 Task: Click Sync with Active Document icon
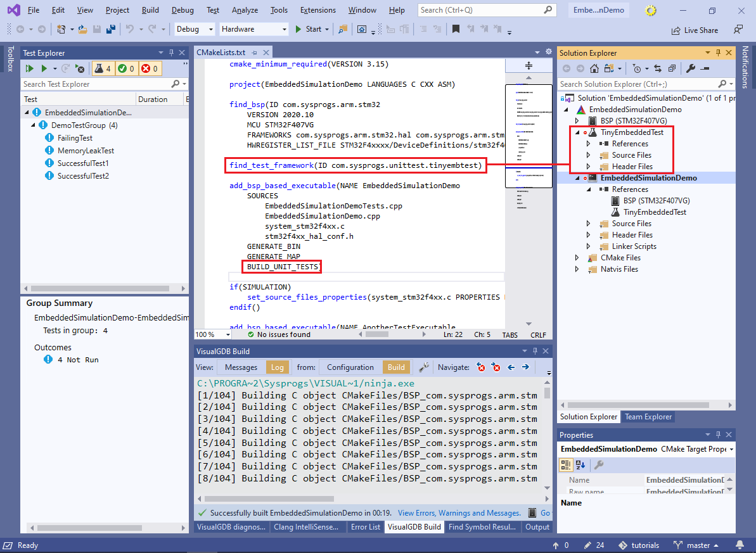(658, 68)
